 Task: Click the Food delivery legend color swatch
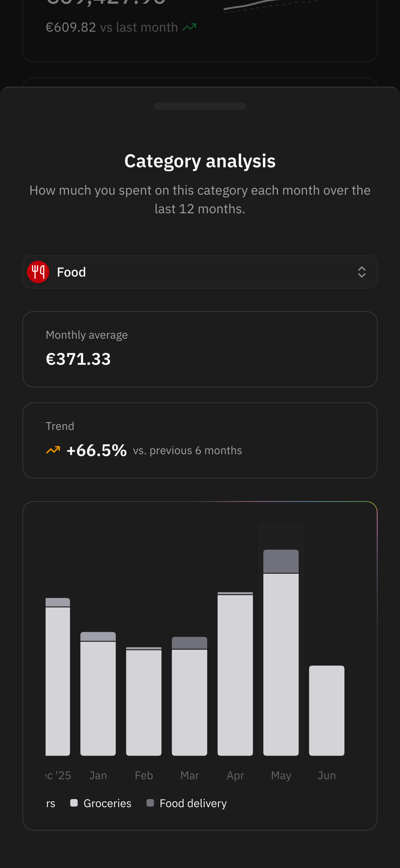[150, 803]
